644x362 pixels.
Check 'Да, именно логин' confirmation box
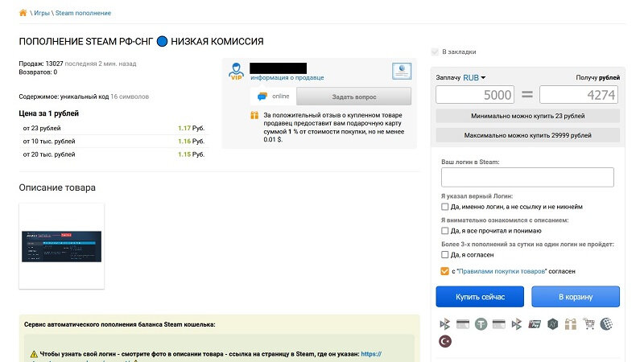(445, 207)
